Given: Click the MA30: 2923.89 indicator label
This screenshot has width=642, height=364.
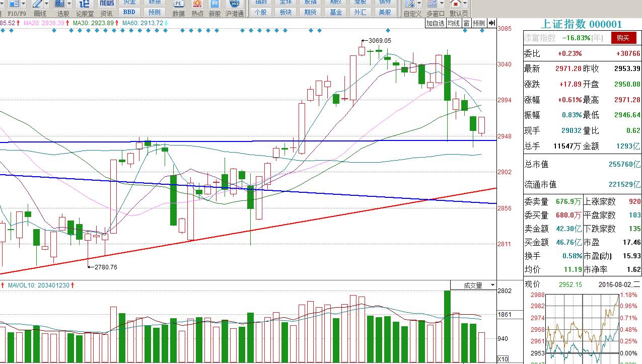Looking at the screenshot, I should click(x=93, y=23).
